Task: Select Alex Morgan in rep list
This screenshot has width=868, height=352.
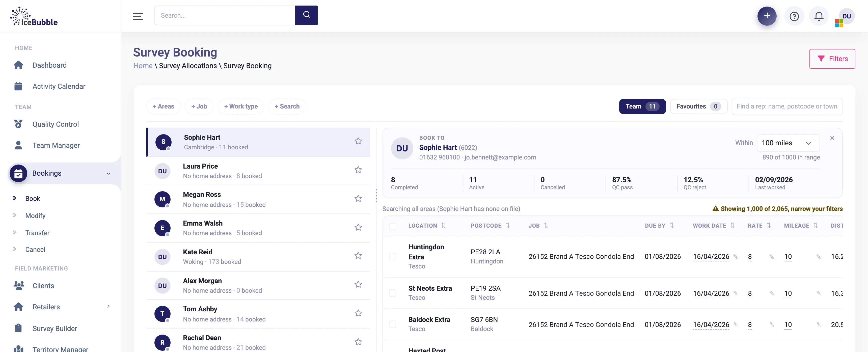Action: coord(258,286)
